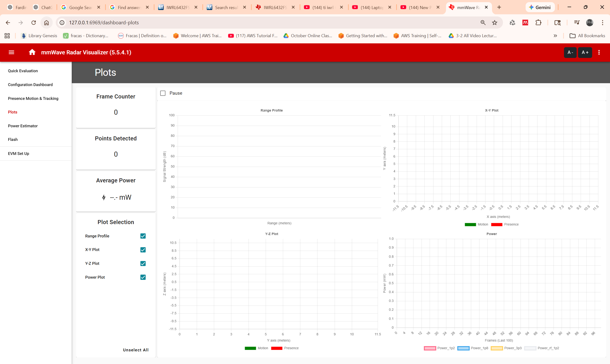Uncheck the Range Profile plot checkbox
Image resolution: width=610 pixels, height=364 pixels.
(x=143, y=236)
